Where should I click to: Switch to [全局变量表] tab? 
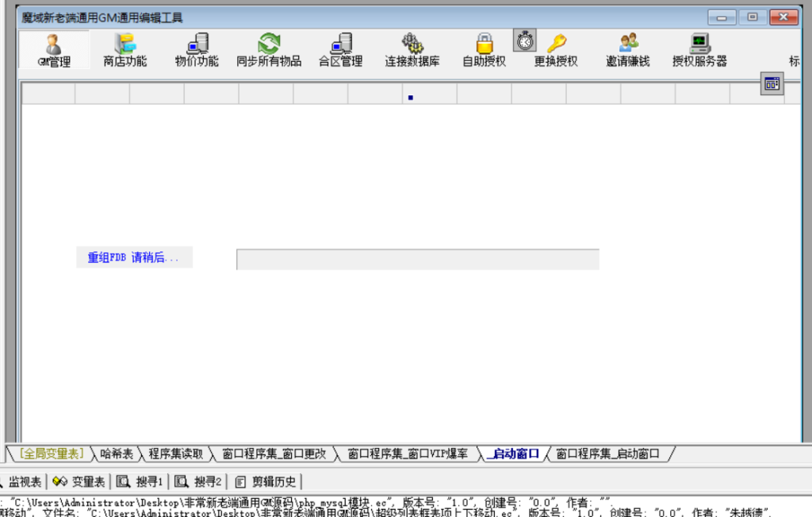coord(52,454)
